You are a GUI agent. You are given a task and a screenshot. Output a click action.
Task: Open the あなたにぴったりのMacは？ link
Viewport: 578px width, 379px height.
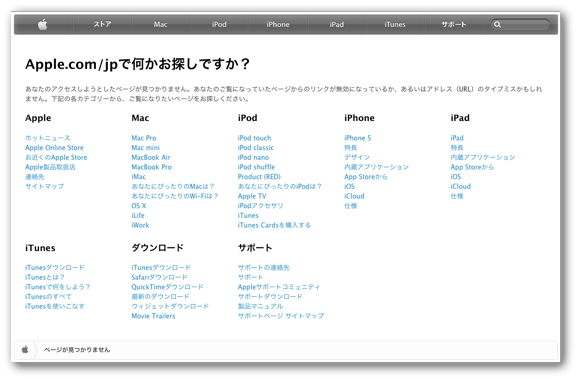tap(173, 186)
